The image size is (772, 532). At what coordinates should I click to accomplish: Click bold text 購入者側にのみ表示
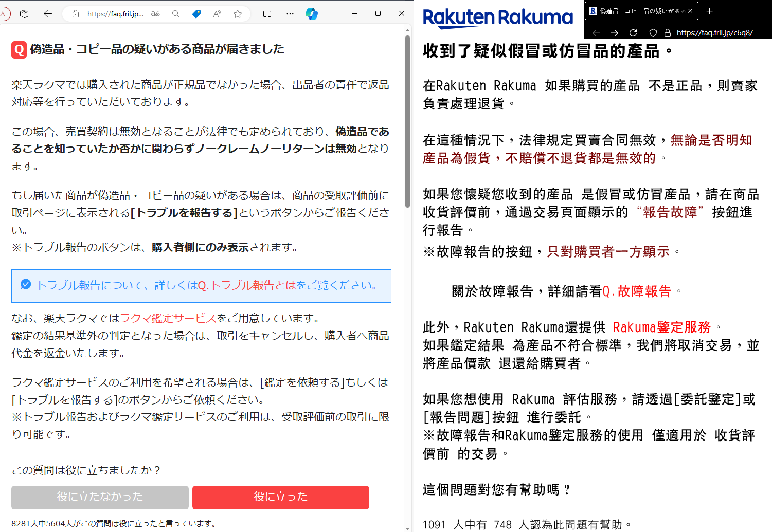(x=200, y=247)
